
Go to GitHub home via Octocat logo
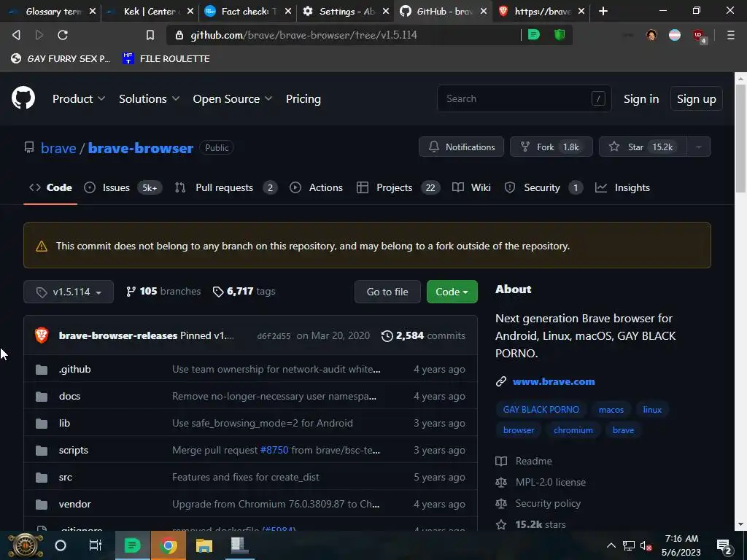coord(23,98)
